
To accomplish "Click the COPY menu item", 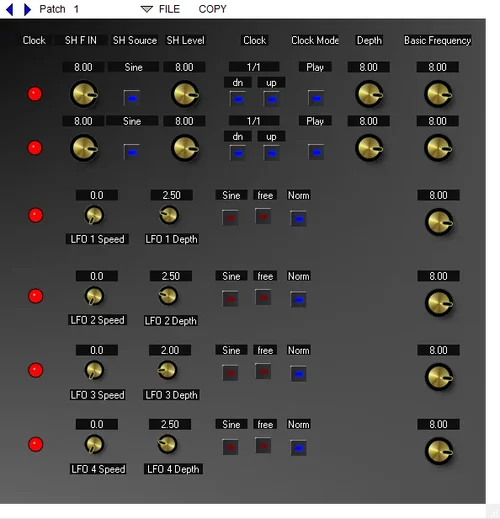I will tap(212, 9).
